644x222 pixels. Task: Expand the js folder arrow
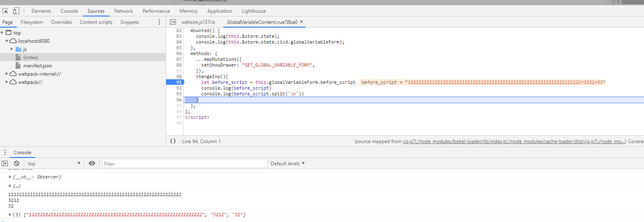(x=11, y=49)
